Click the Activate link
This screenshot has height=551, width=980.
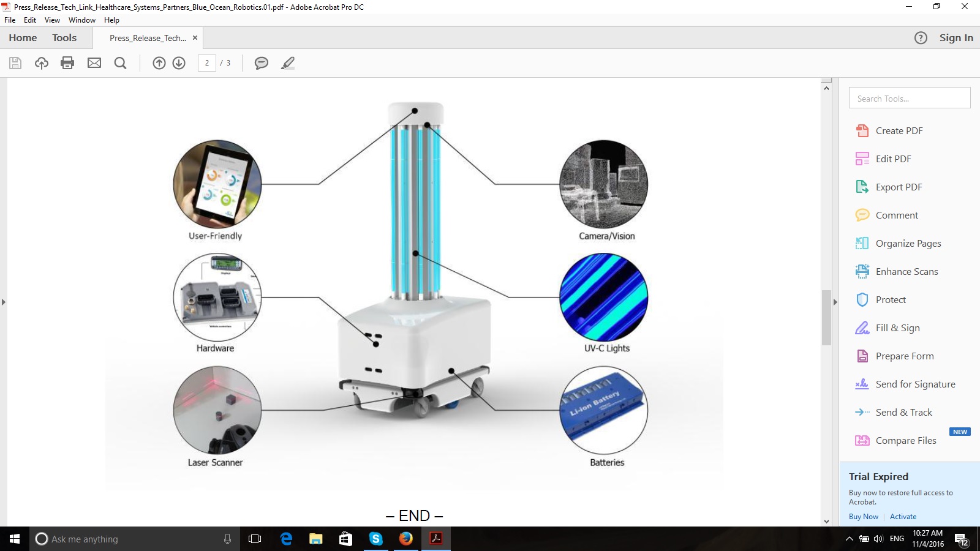pos(903,517)
